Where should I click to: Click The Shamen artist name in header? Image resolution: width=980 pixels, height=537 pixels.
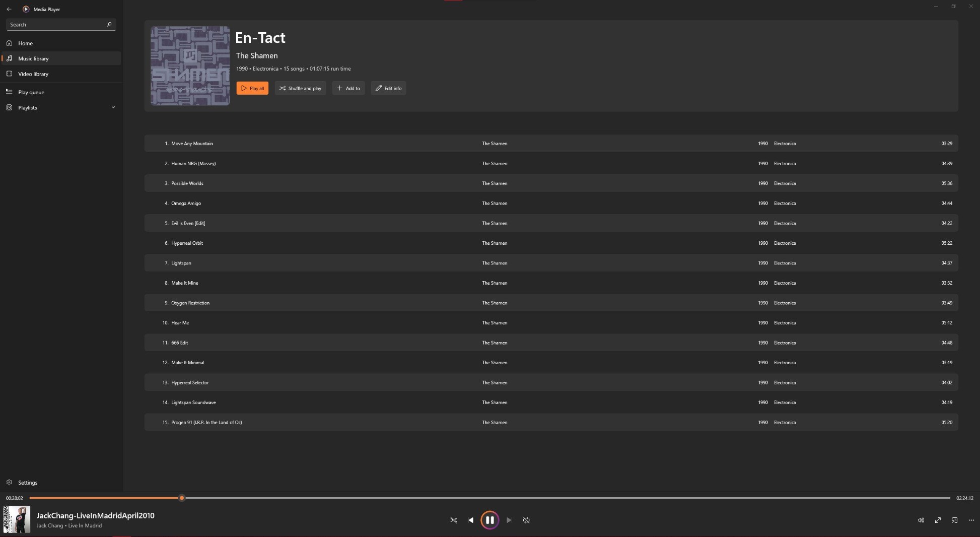(x=257, y=55)
